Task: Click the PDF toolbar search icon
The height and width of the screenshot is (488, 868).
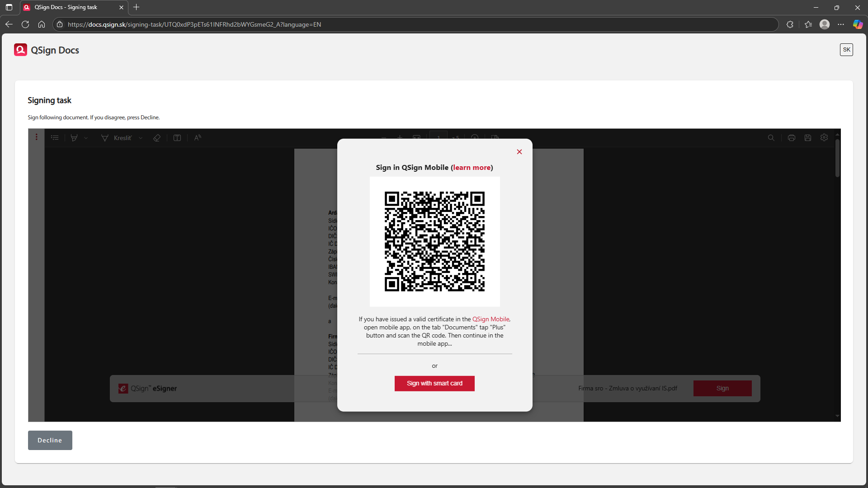Action: [771, 138]
